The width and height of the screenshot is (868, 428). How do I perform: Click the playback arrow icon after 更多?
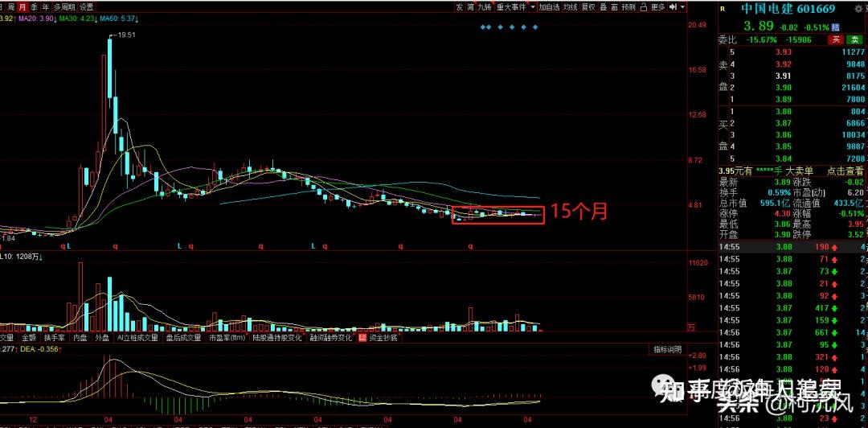pyautogui.click(x=674, y=7)
